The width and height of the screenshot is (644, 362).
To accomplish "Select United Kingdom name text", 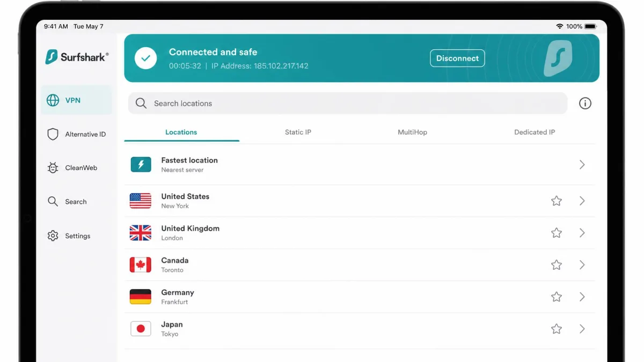I will 191,228.
